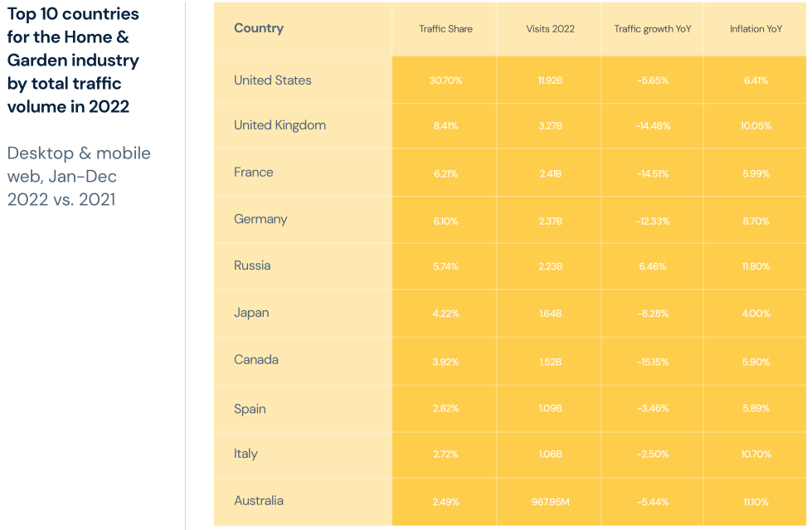Click Russia's 6.46% traffic growth value

point(653,267)
